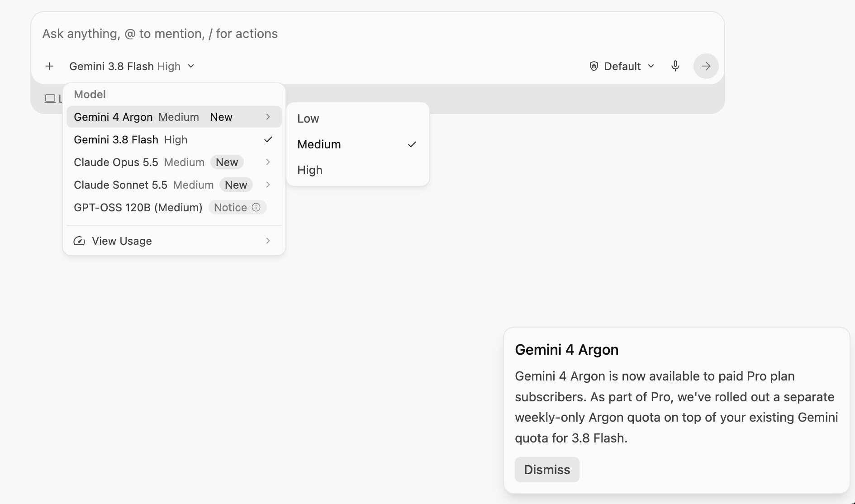
Task: Click New badge on Gemini 4 Argon
Action: (x=221, y=117)
